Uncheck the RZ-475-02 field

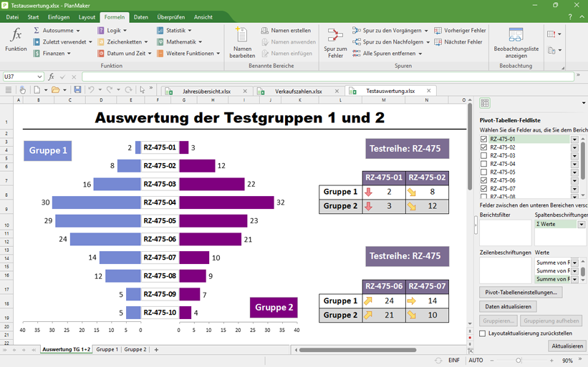pyautogui.click(x=483, y=147)
